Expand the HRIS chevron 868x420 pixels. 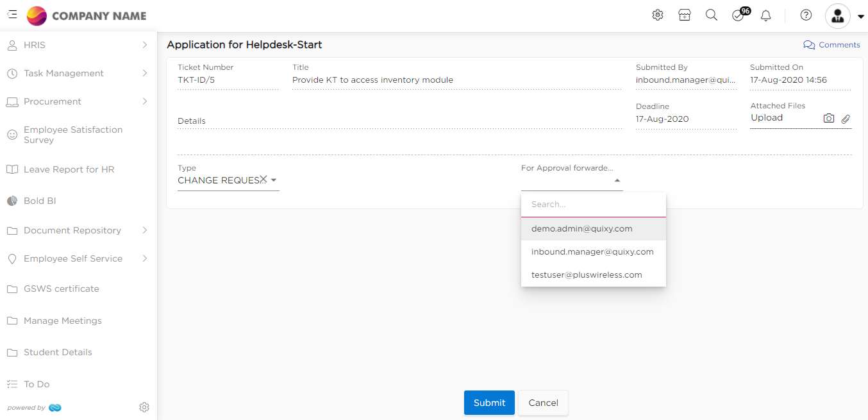(145, 45)
